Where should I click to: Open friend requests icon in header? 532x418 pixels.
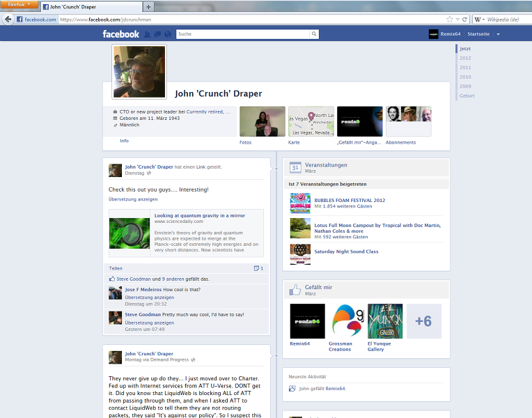[147, 34]
